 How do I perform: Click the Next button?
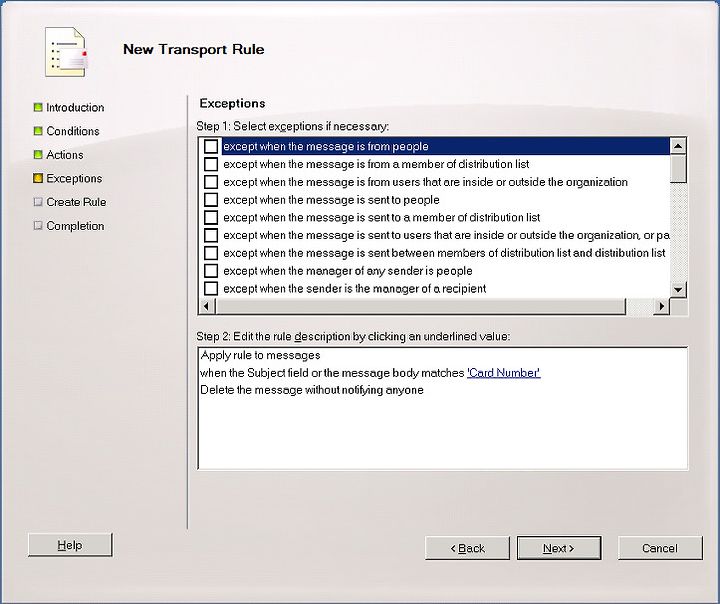point(559,548)
